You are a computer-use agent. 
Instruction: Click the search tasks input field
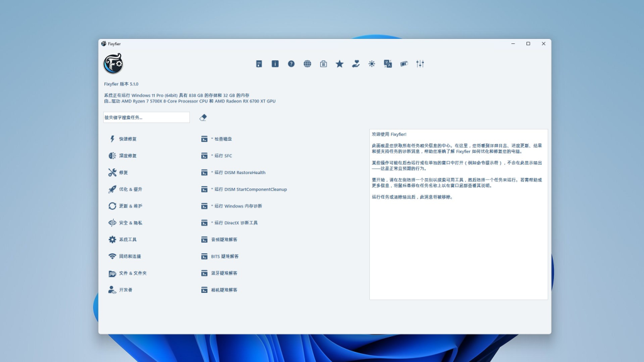(147, 118)
